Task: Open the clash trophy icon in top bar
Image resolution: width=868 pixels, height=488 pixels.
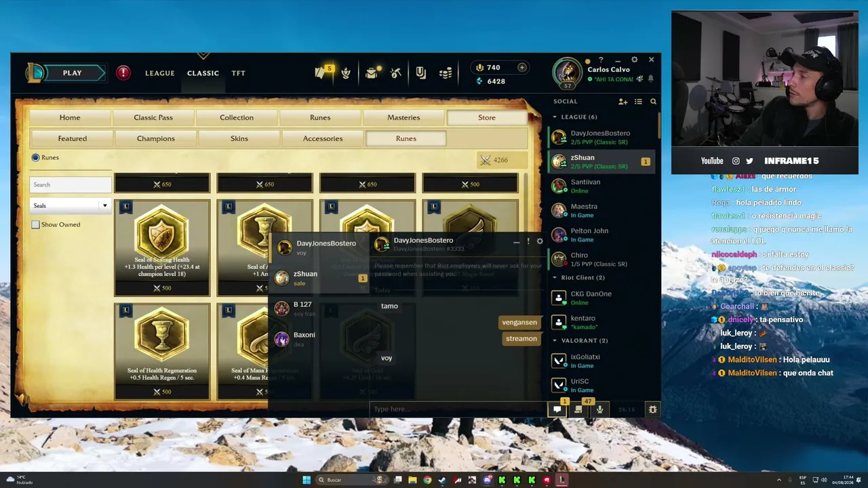Action: point(346,73)
